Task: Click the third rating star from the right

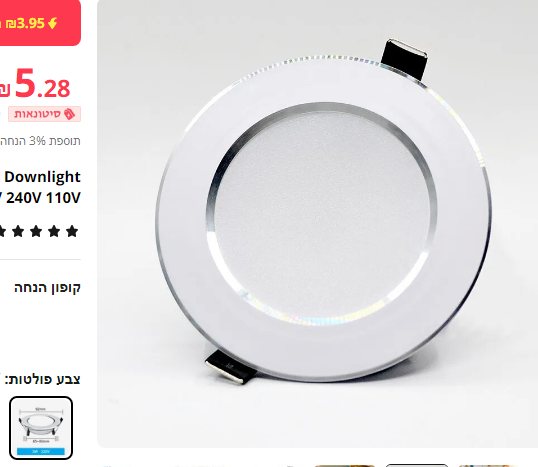Action: point(36,231)
